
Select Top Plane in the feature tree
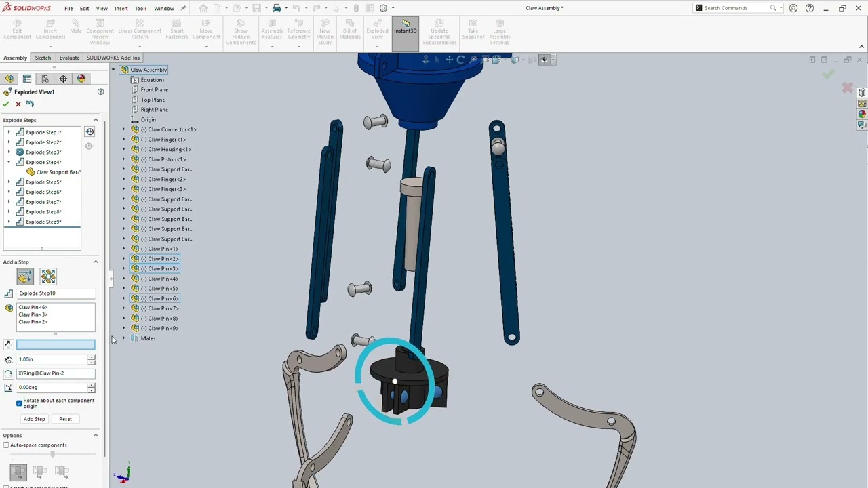point(153,100)
